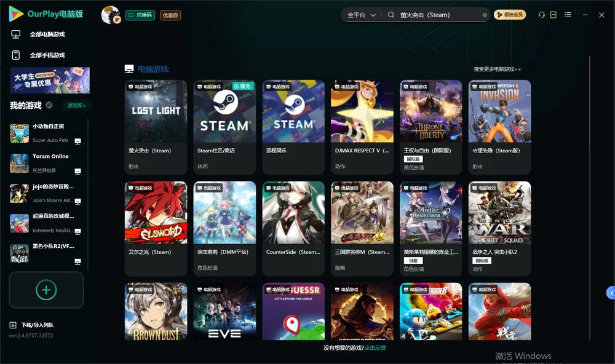615x364 pixels.
Task: Click the blue side panel expand arrow
Action: pyautogui.click(x=611, y=293)
